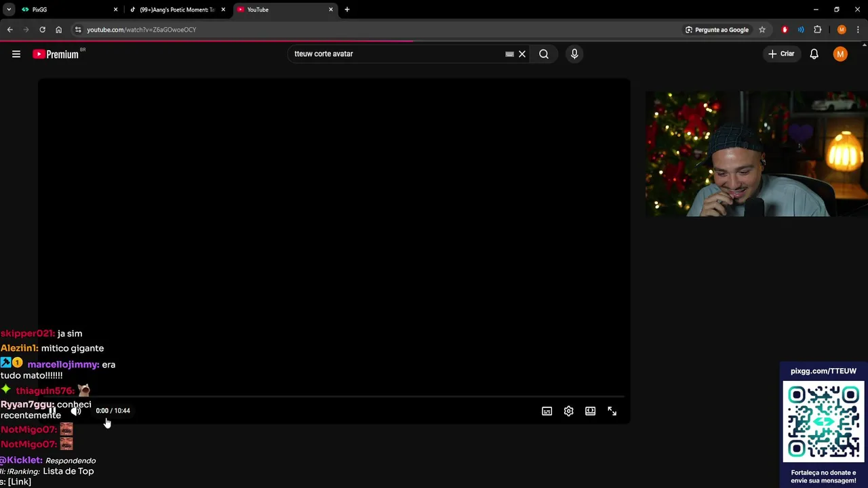Bookmark this page with the star

pyautogui.click(x=762, y=30)
